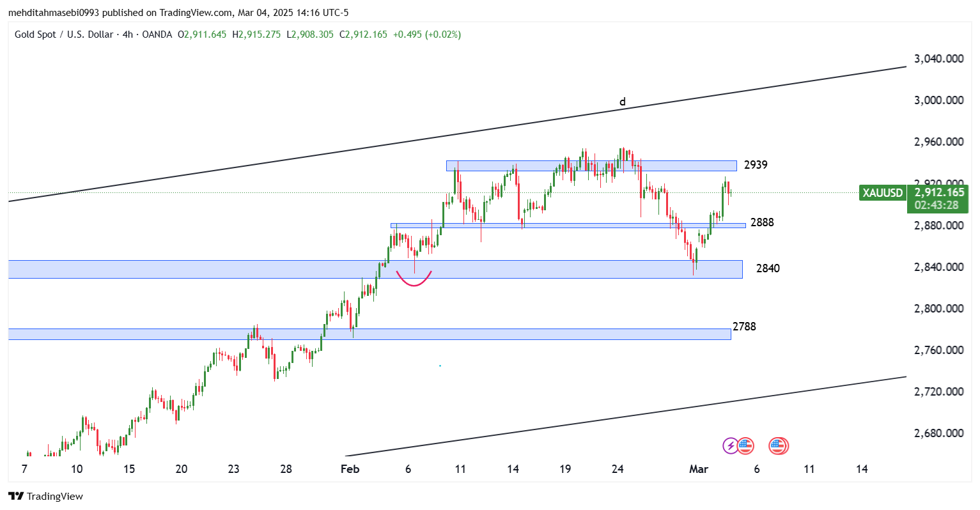Click the 2939 resistance label
980x510 pixels.
pyautogui.click(x=756, y=165)
